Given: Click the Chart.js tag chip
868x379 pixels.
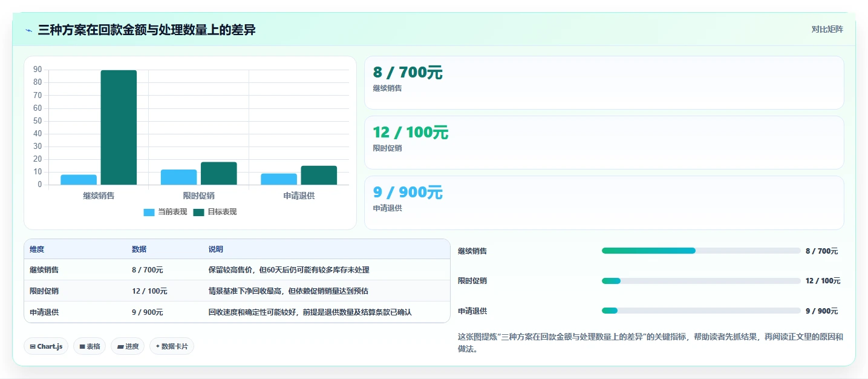Looking at the screenshot, I should tap(47, 346).
